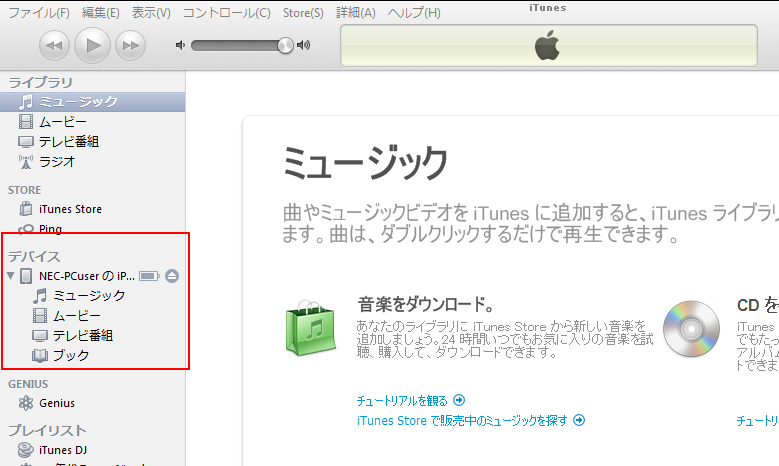The image size is (779, 466).
Task: Click the デバイス section header
Action: pyautogui.click(x=34, y=256)
